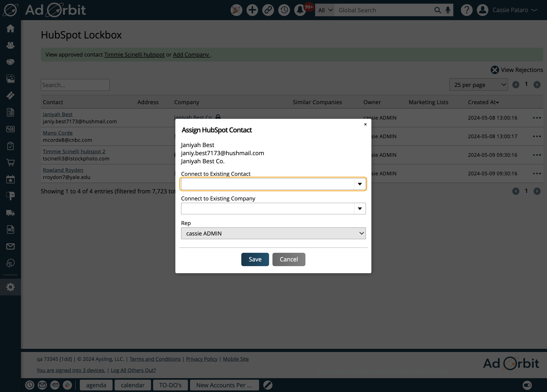Click the plus quick-add icon
The image size is (547, 392).
(x=252, y=10)
